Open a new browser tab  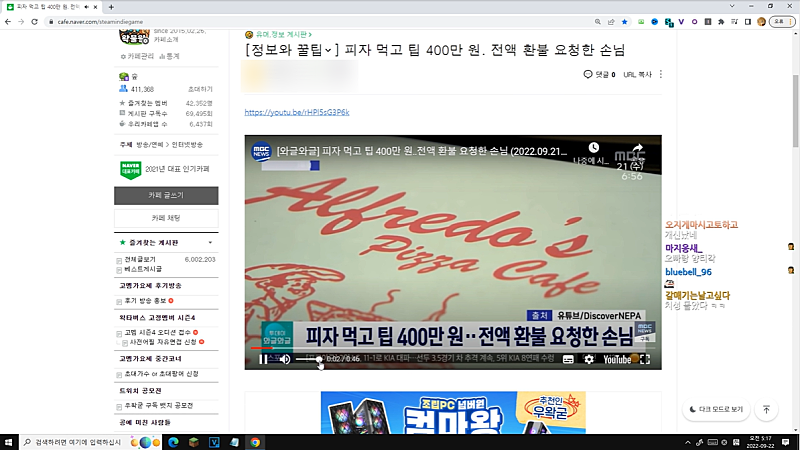click(x=111, y=7)
